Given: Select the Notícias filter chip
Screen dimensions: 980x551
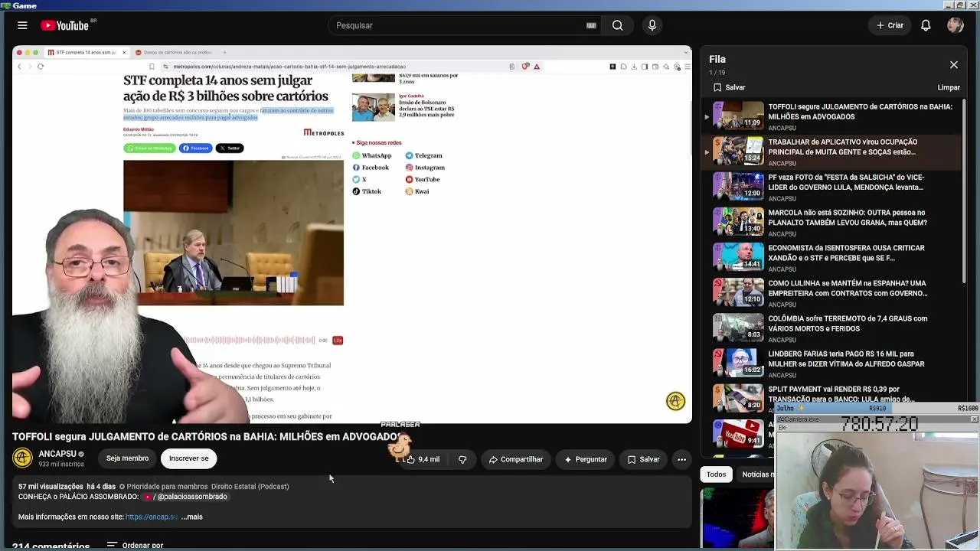Looking at the screenshot, I should pyautogui.click(x=756, y=474).
